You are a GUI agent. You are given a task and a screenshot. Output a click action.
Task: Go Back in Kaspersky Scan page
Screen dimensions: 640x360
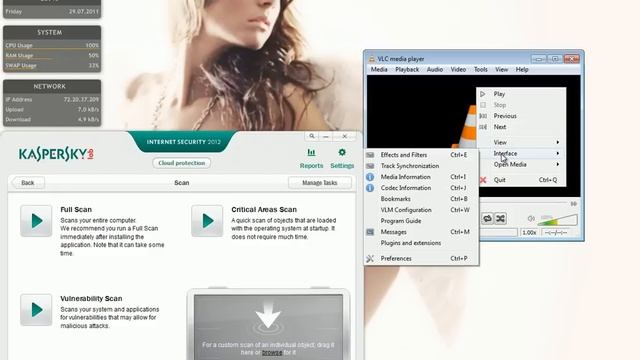click(x=28, y=183)
